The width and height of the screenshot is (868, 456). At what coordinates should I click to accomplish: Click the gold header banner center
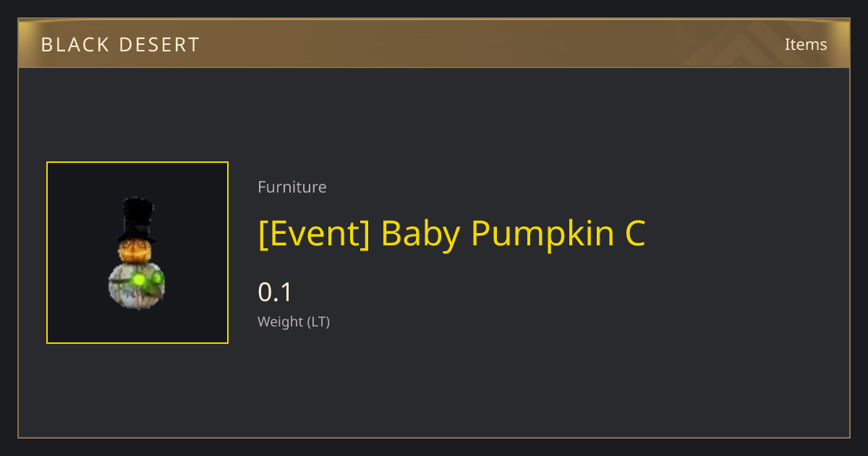(434, 43)
